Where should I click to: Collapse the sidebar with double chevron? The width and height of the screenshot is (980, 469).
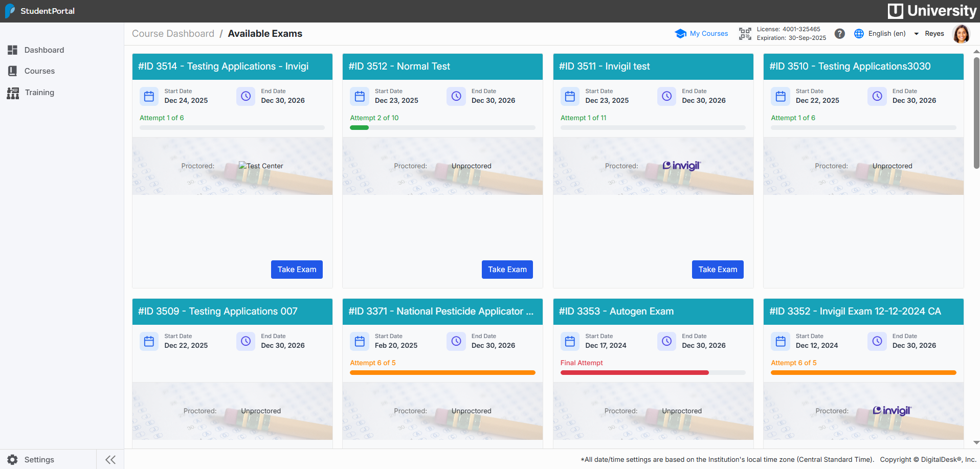click(x=110, y=459)
